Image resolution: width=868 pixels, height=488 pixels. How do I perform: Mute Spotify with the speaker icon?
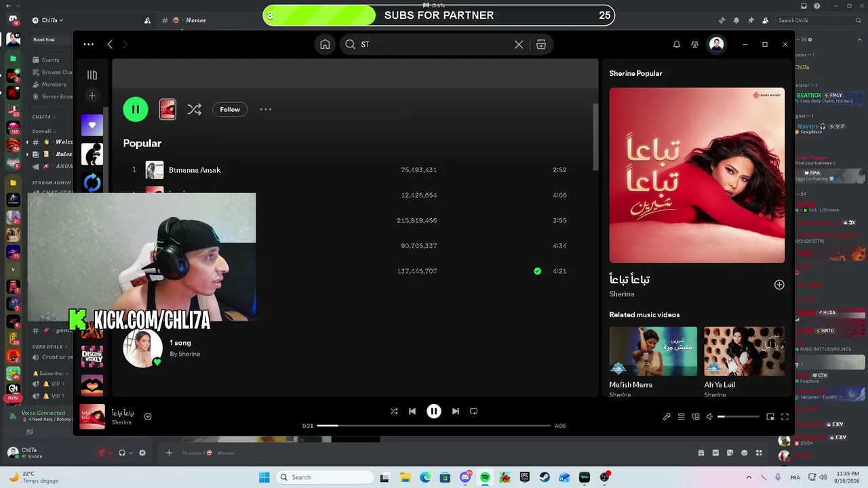pos(709,417)
